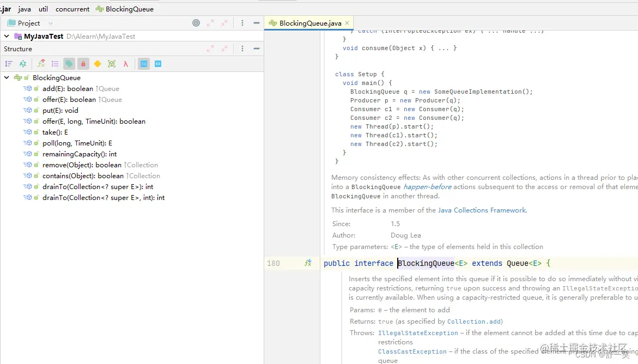638x364 pixels.
Task: Click the Structure panel title
Action: [18, 49]
